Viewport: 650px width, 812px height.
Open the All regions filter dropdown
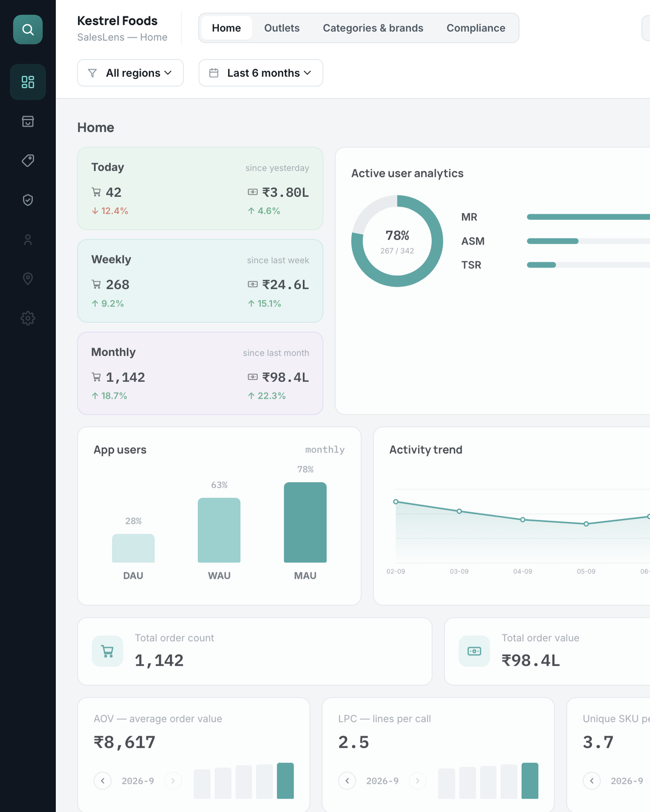point(131,73)
